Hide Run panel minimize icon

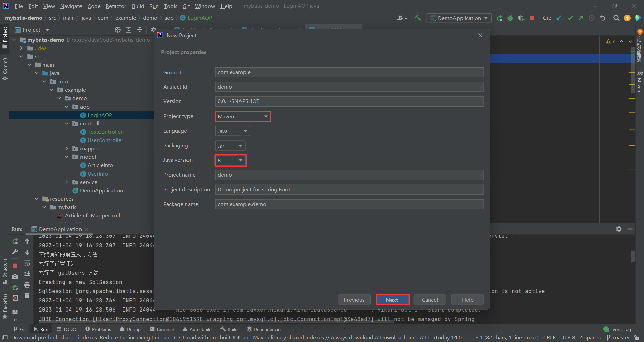630,229
